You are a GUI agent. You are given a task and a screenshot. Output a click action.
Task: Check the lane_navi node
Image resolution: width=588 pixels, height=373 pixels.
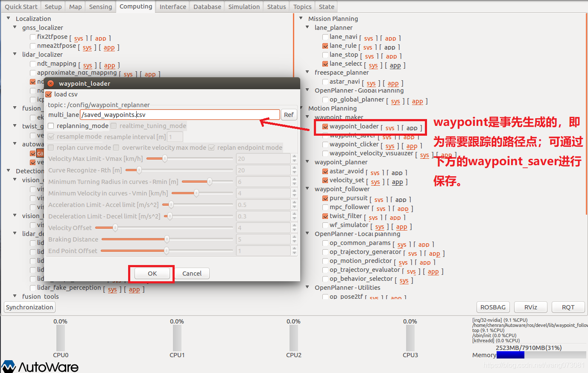pos(325,37)
